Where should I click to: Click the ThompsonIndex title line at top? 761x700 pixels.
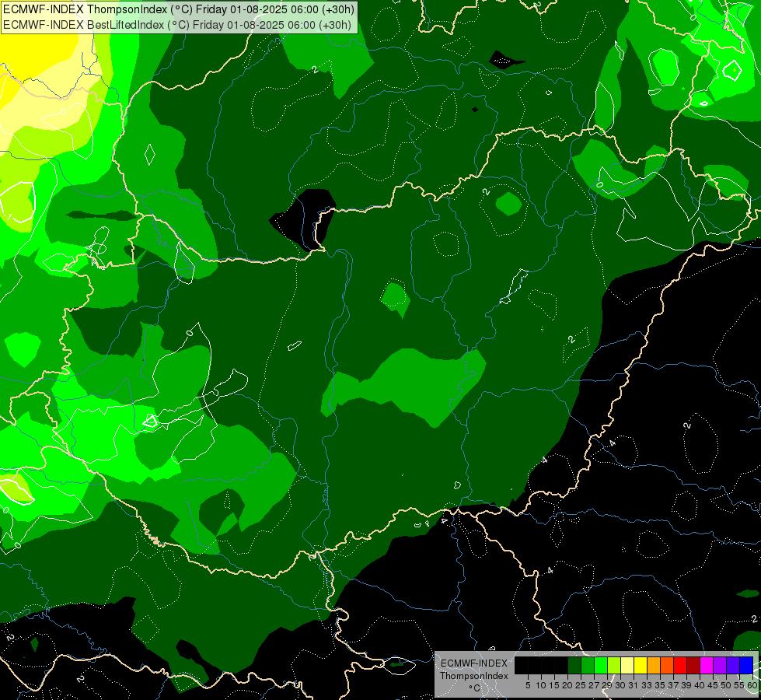pos(179,9)
